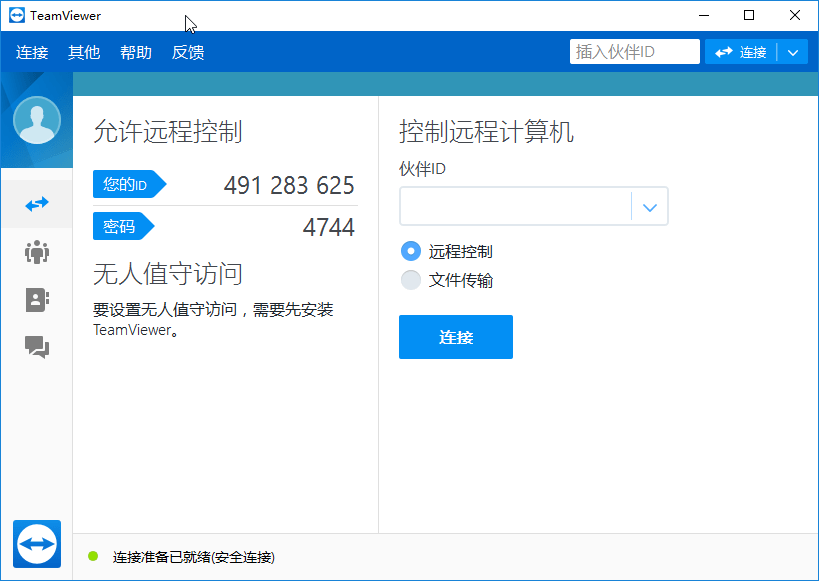Viewport: 819px width, 581px height.
Task: Expand the top-right 连接 button dropdown arrow
Action: click(x=793, y=52)
